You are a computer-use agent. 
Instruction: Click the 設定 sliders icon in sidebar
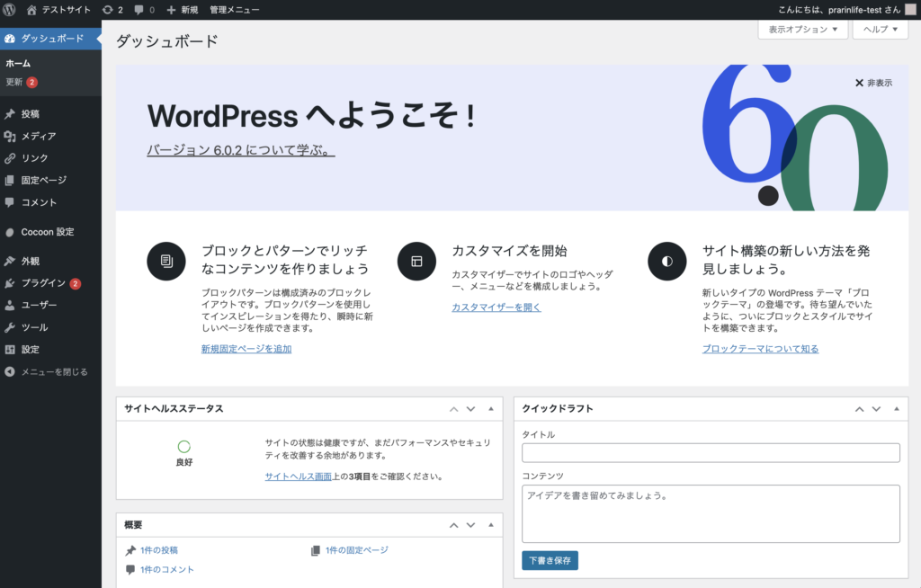coord(9,350)
